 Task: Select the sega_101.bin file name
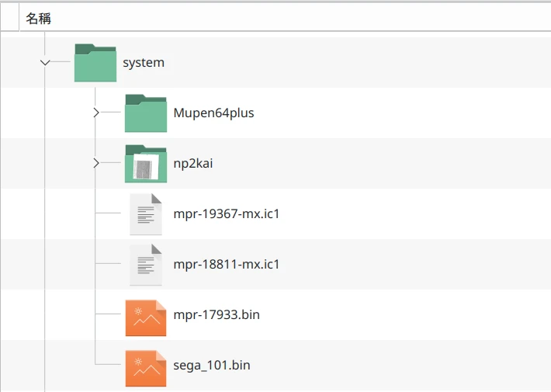pyautogui.click(x=212, y=366)
